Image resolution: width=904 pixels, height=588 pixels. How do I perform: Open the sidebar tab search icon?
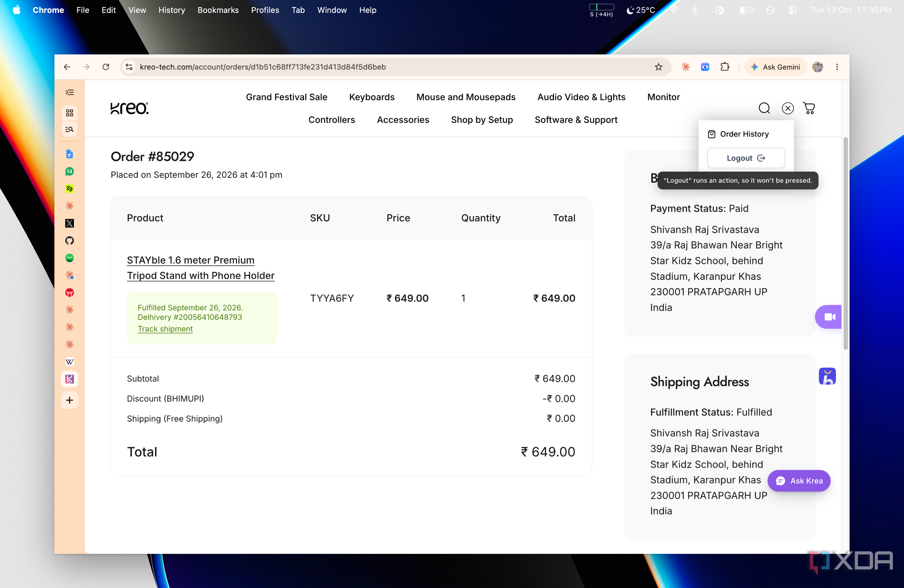pyautogui.click(x=69, y=129)
